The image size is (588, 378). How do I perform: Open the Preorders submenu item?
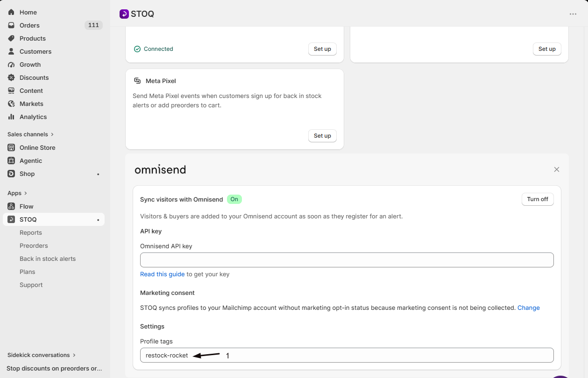click(34, 245)
